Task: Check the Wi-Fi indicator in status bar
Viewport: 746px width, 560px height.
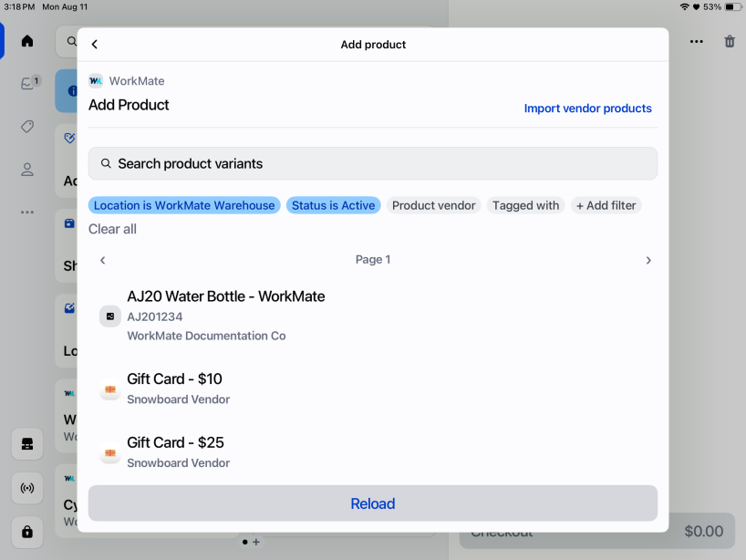Action: 684,7
